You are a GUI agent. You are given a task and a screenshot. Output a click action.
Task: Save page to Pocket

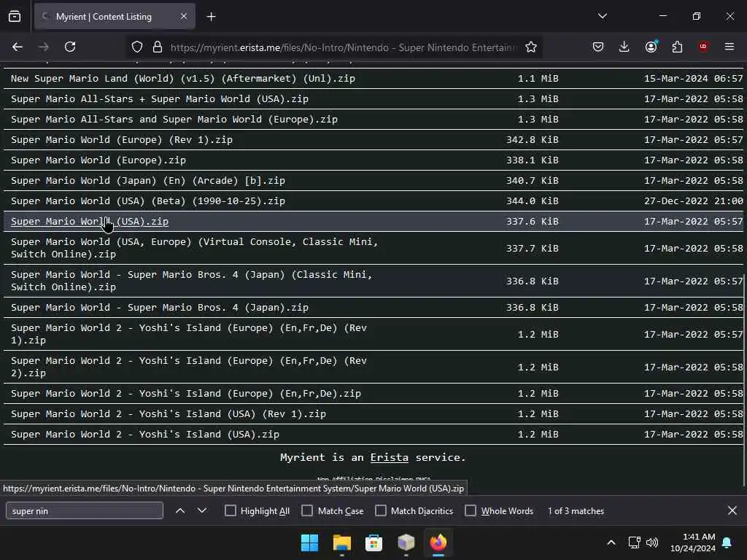pos(598,47)
